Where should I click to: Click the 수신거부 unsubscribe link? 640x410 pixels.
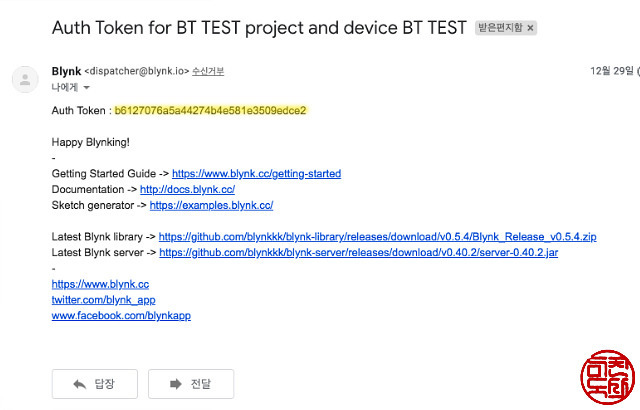click(208, 71)
